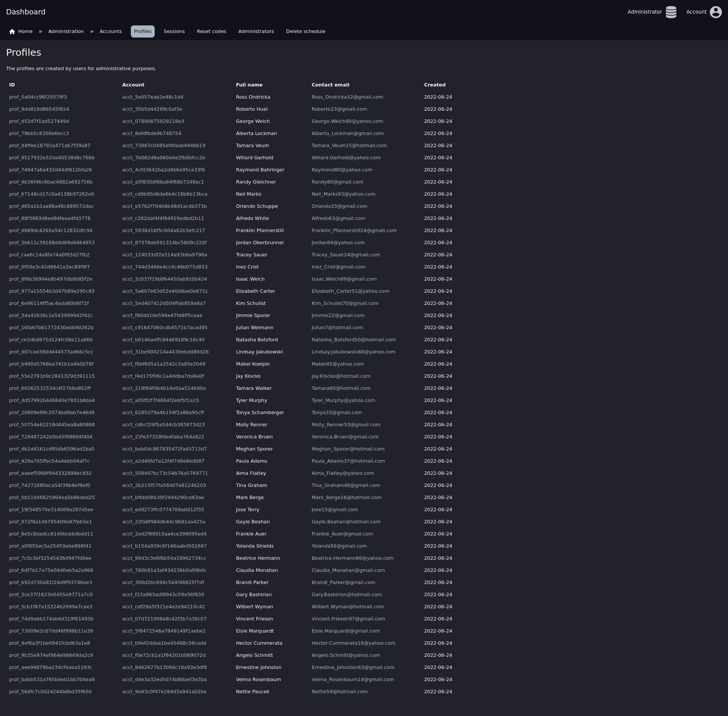Select the Profiles tab
The height and width of the screenshot is (716, 728).
(143, 31)
